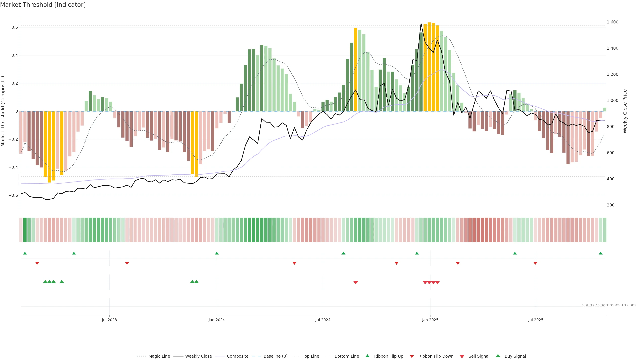Click the lone Sell Signal marker after Jul 2024
Screen dimensions: 644x362
coord(356,283)
